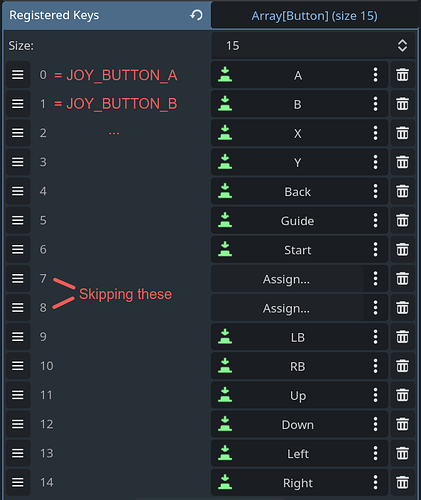The image size is (421, 500).
Task: Remove the Guide entry with its trash icon
Action: [402, 220]
